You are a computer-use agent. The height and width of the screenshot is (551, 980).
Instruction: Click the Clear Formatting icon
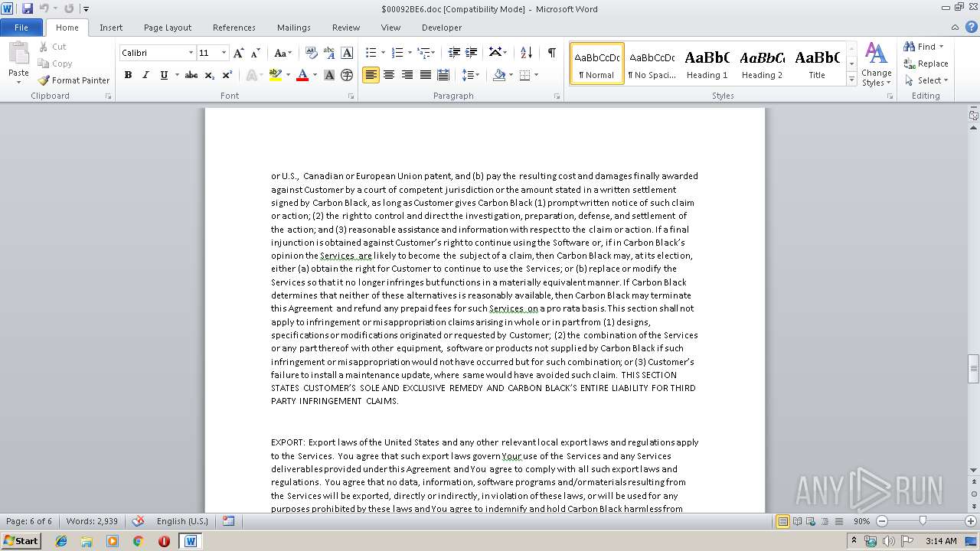click(x=311, y=53)
